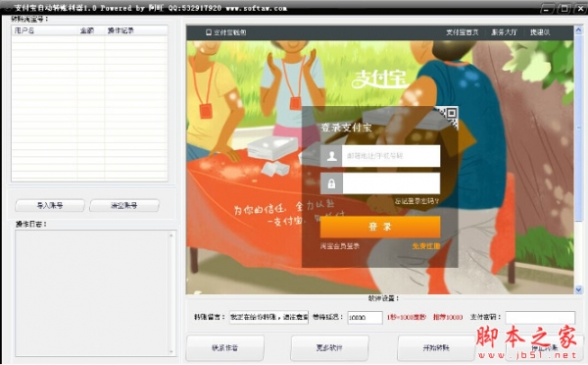Focus the Alipay account email/phone field
The width and height of the screenshot is (588, 365).
(x=391, y=156)
